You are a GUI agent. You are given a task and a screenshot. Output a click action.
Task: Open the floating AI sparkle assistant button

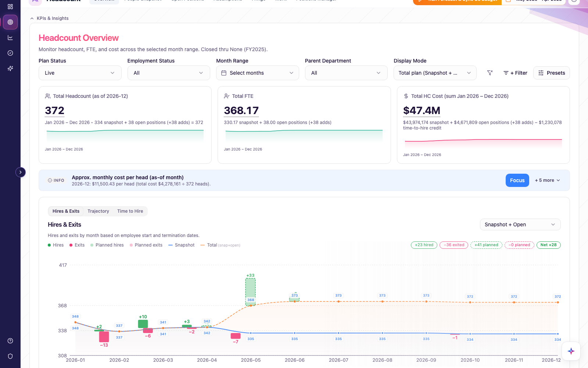[571, 351]
